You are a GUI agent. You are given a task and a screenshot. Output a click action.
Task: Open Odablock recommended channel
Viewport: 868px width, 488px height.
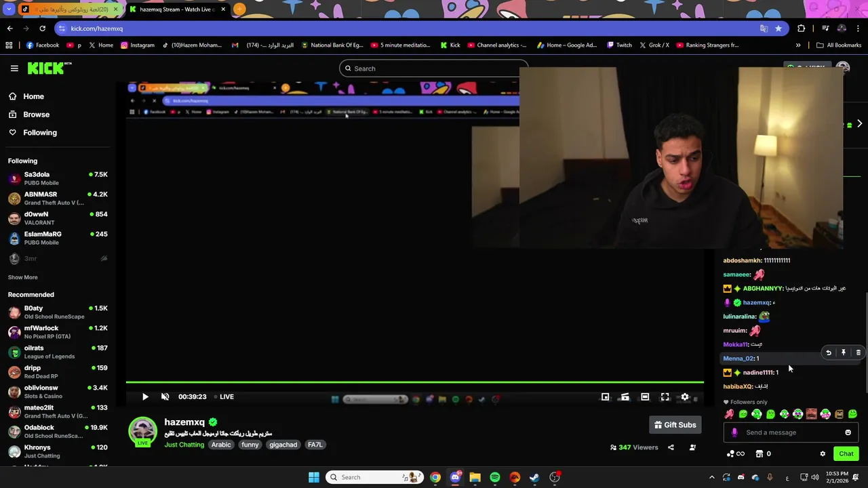pyautogui.click(x=58, y=431)
